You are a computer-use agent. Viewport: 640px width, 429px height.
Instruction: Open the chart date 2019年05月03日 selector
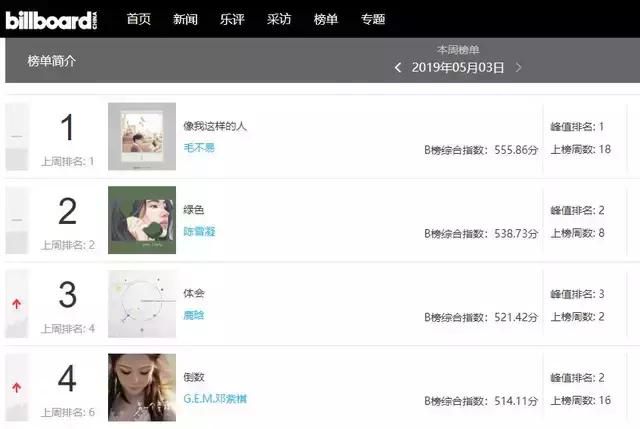[458, 67]
